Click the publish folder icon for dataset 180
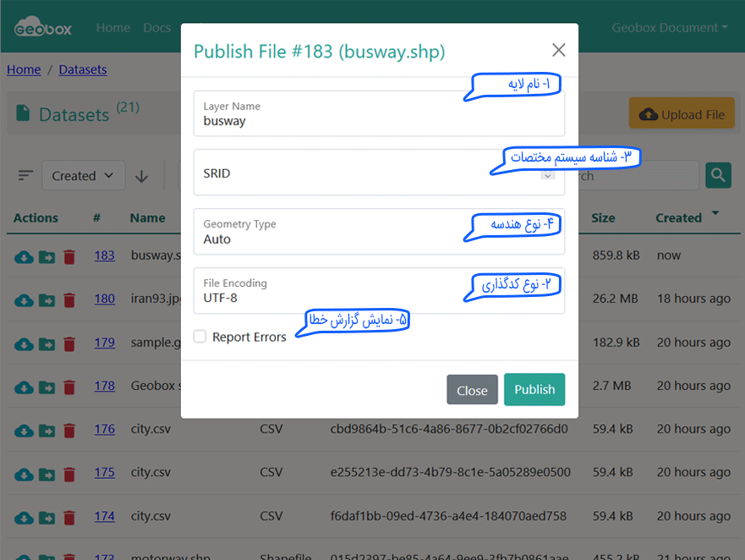745x560 pixels. point(47,299)
